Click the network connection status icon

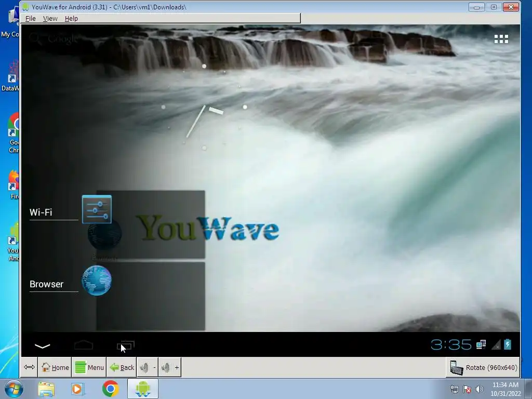coord(481,345)
